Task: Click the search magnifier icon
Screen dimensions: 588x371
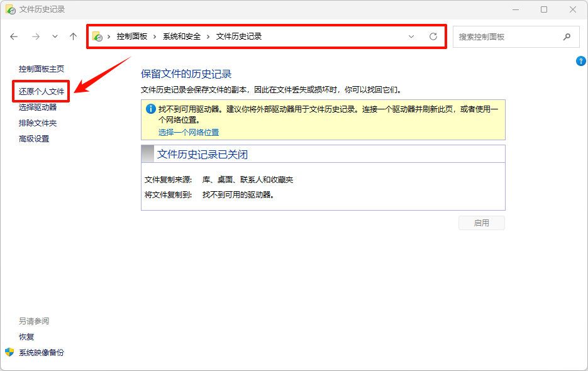Action: (567, 36)
